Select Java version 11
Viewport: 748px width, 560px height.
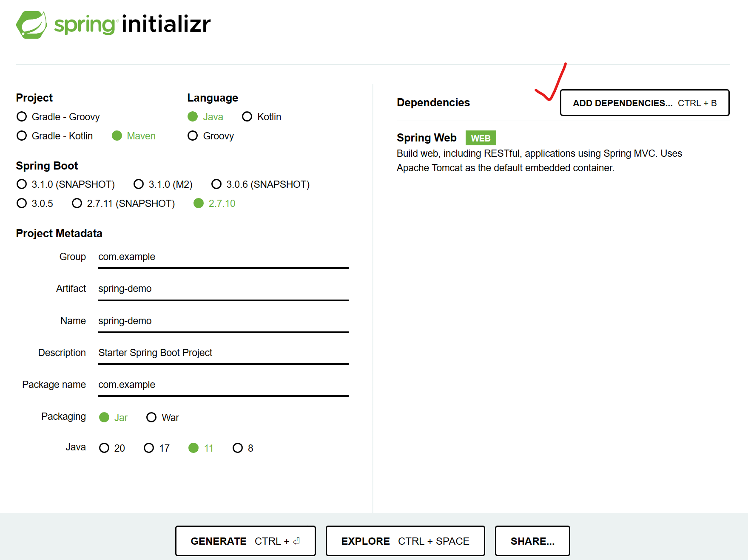click(201, 448)
